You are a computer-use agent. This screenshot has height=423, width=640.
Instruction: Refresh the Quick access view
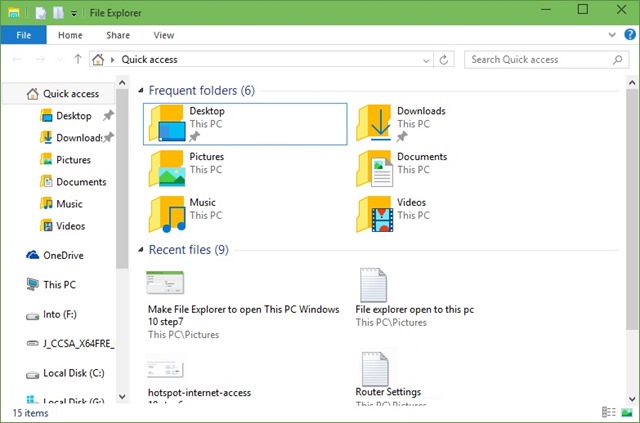pos(444,60)
